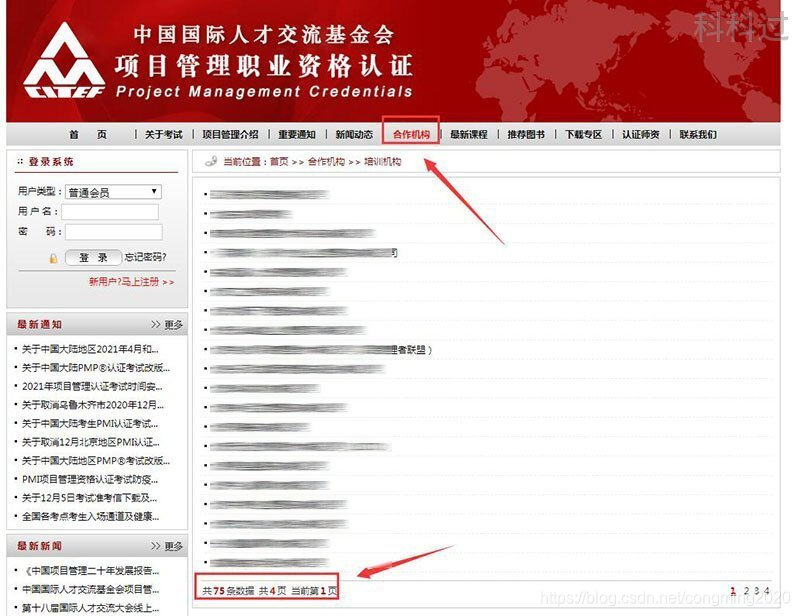Click the 用户名 username input field
The height and width of the screenshot is (616, 800).
click(x=110, y=211)
